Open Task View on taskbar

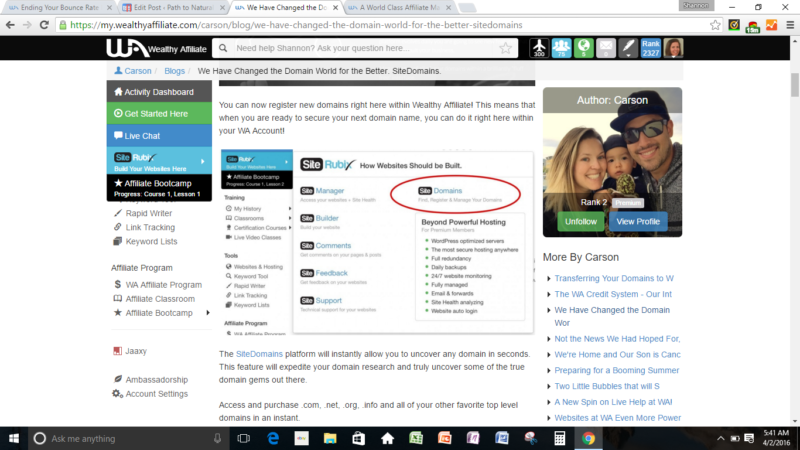coord(243,438)
